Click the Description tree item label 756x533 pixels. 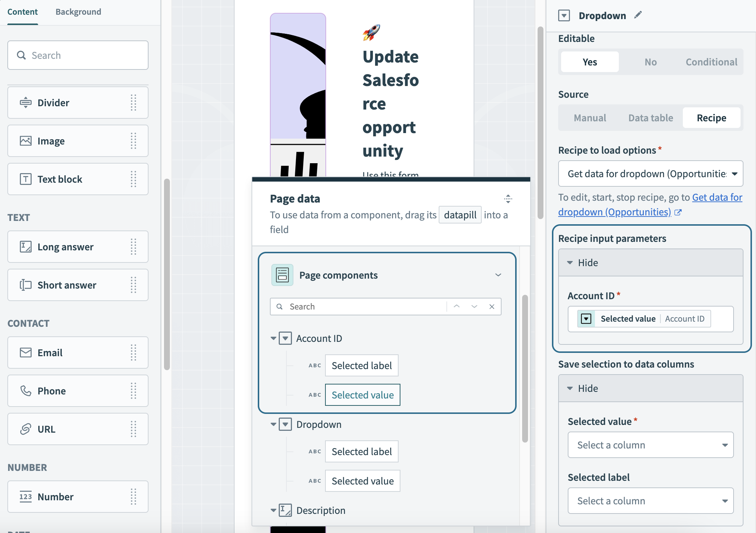321,510
